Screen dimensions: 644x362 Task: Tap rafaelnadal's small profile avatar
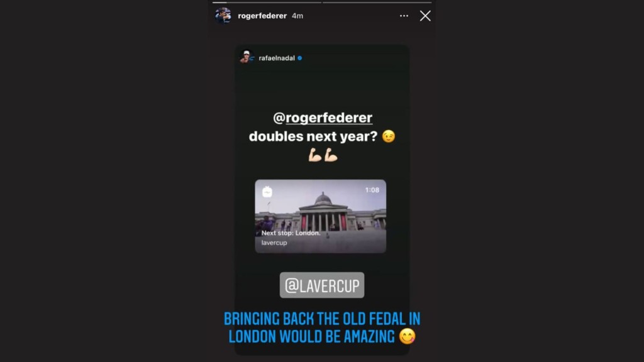pyautogui.click(x=247, y=57)
